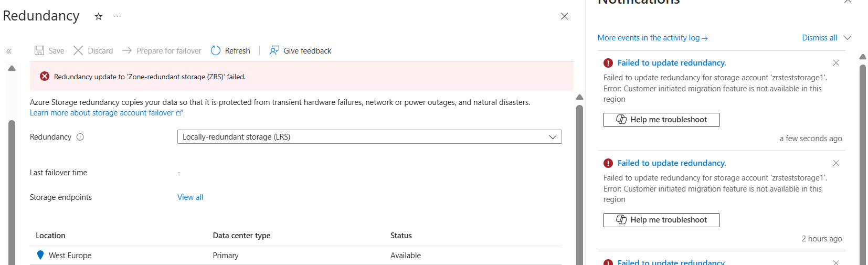Collapse the side menu with double chevron
868x265 pixels.
point(9,51)
